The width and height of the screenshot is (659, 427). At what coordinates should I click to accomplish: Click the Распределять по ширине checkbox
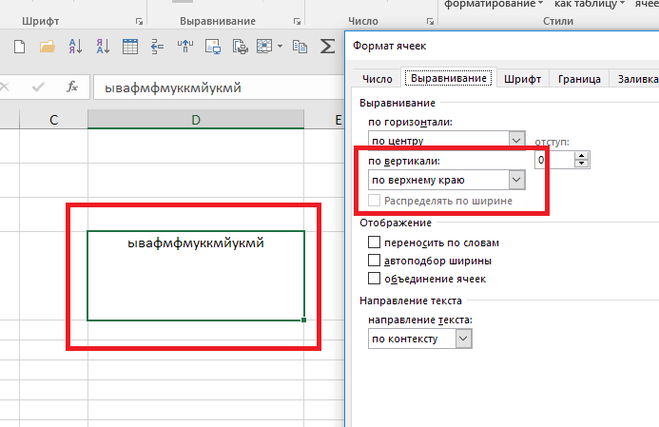point(374,200)
